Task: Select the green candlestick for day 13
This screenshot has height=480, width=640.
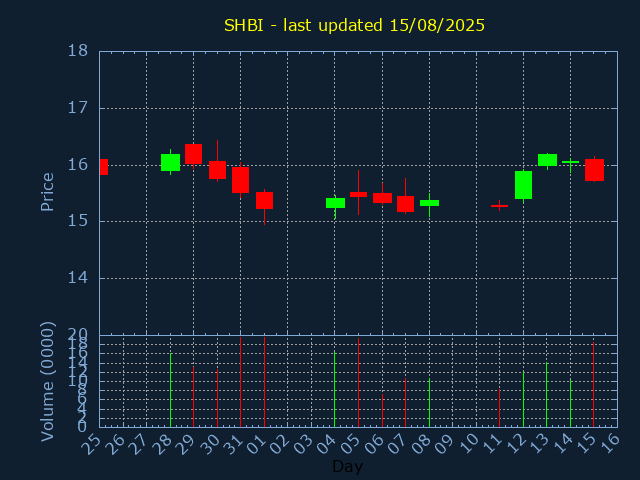Action: [547, 160]
